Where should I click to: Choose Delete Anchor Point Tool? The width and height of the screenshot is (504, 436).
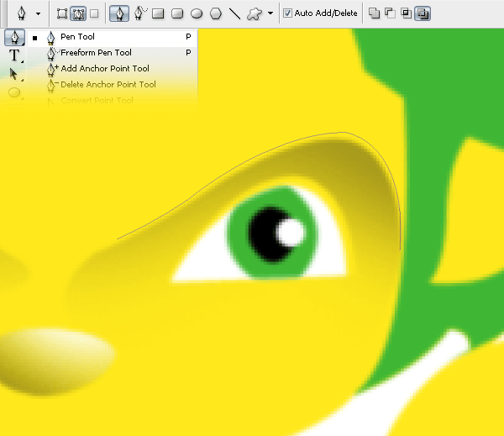(113, 85)
